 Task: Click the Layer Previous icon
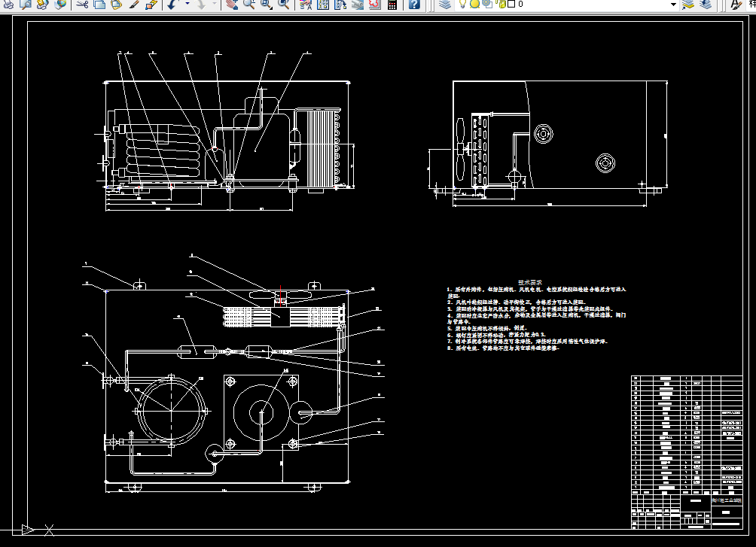click(706, 4)
